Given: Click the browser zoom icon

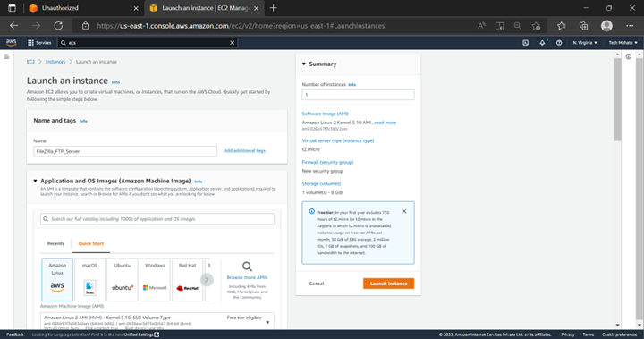Looking at the screenshot, I should (518, 26).
